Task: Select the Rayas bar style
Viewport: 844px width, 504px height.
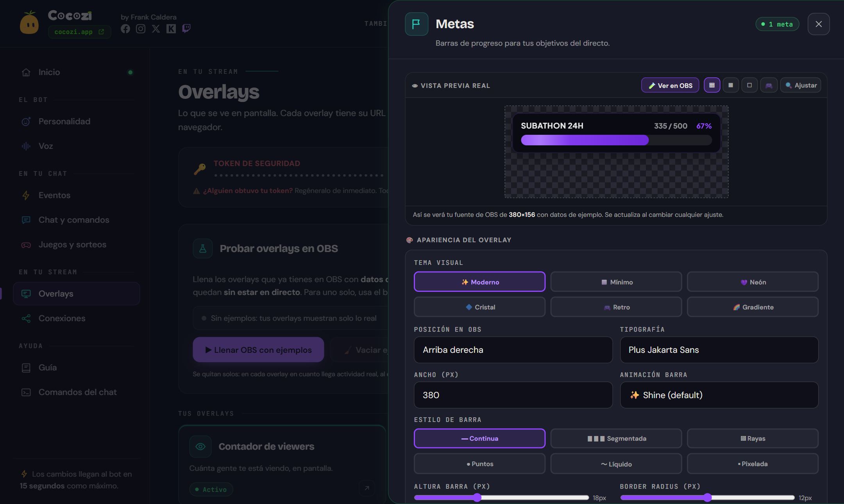Action: click(753, 438)
